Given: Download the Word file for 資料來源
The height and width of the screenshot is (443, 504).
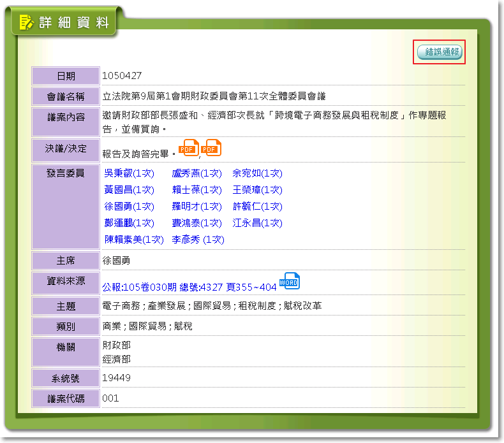Looking at the screenshot, I should click(289, 281).
